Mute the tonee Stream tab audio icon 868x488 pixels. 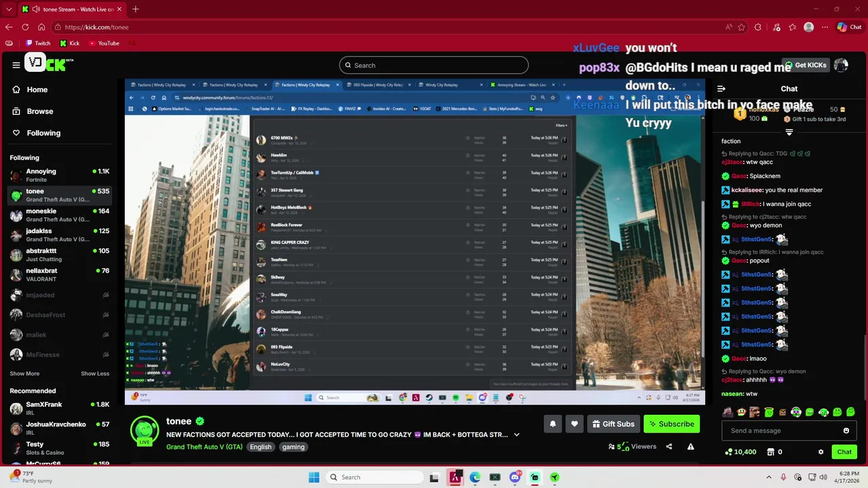point(35,9)
